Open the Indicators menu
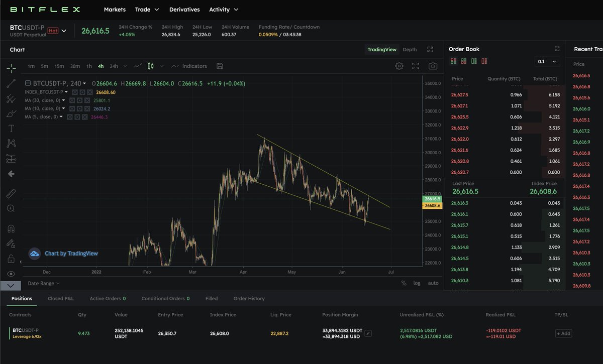The width and height of the screenshot is (603, 364). point(189,66)
